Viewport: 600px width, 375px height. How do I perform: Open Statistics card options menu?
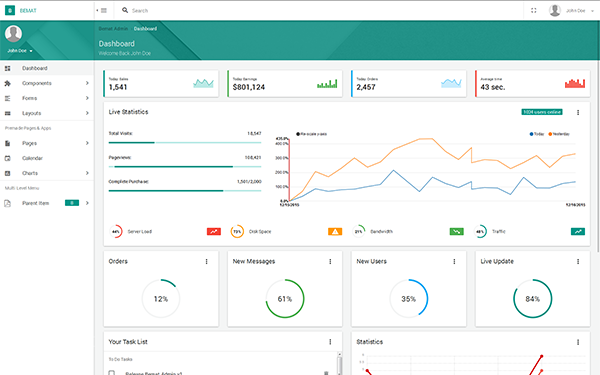(x=578, y=342)
